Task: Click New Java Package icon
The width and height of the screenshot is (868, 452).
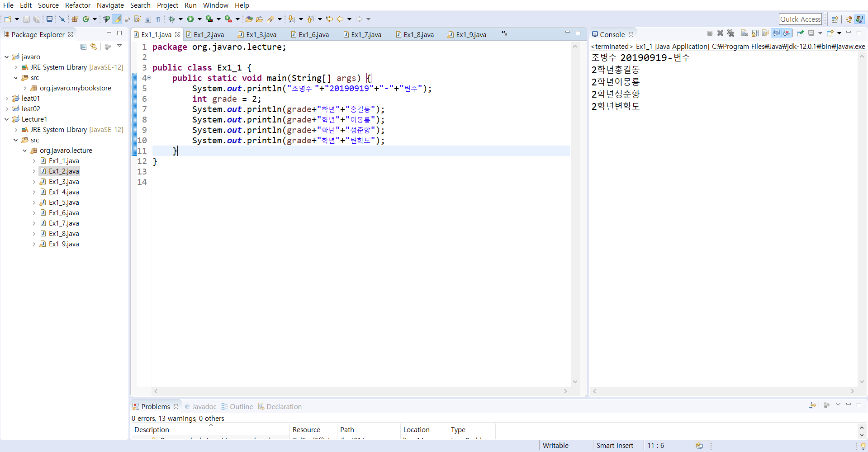Action: (x=75, y=19)
